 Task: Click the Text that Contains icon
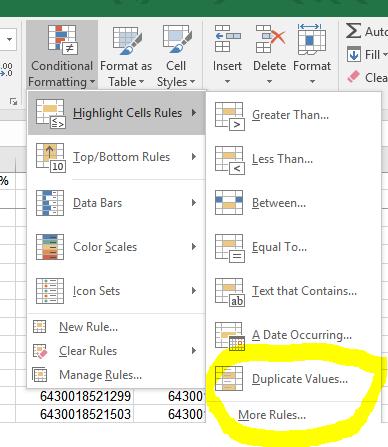click(230, 292)
